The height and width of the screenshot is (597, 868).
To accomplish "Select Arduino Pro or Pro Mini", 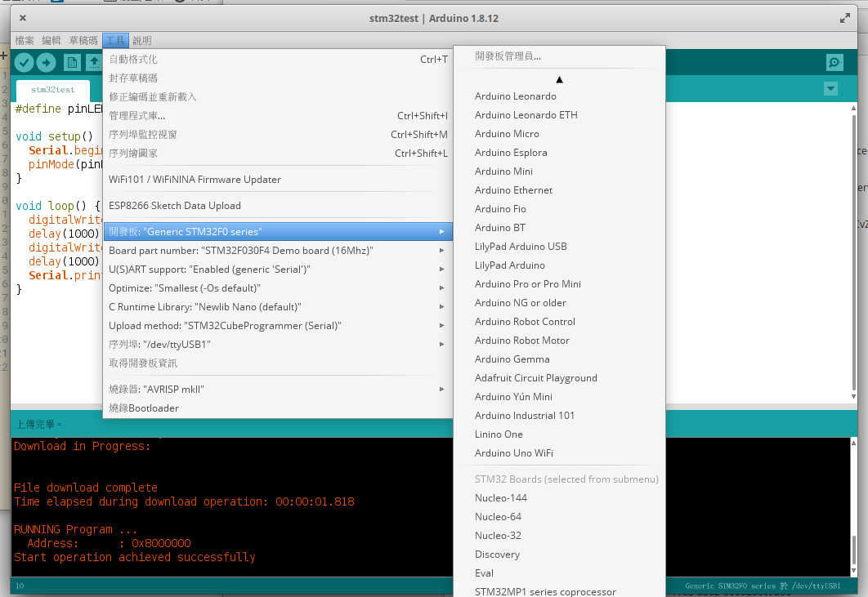I will [559, 284].
